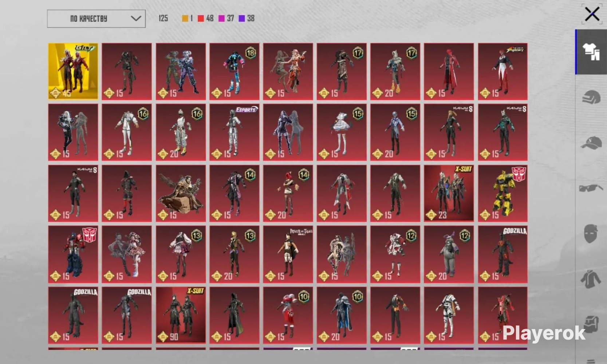Image resolution: width=607 pixels, height=364 pixels.
Task: Select the red-blue Optimus Prime Transformers outfit
Action: pyautogui.click(x=73, y=254)
